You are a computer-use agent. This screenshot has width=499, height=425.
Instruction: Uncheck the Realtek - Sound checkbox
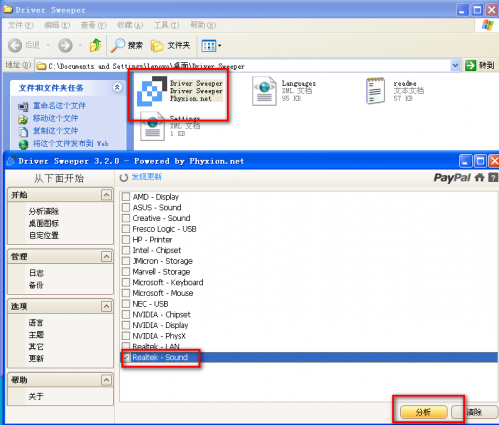126,357
